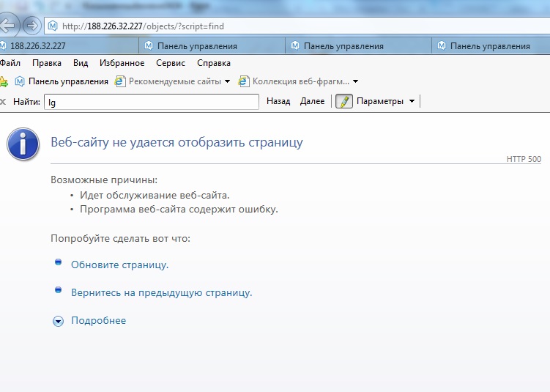Click the bullet next to Вернитесь на предыдущую страницу

(x=59, y=290)
